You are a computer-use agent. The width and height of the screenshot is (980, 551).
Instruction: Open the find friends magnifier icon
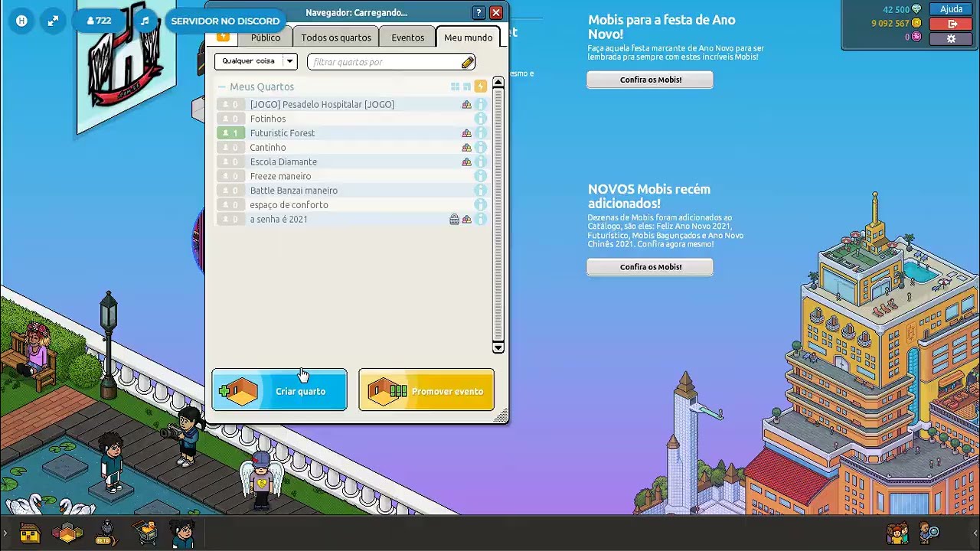929,533
